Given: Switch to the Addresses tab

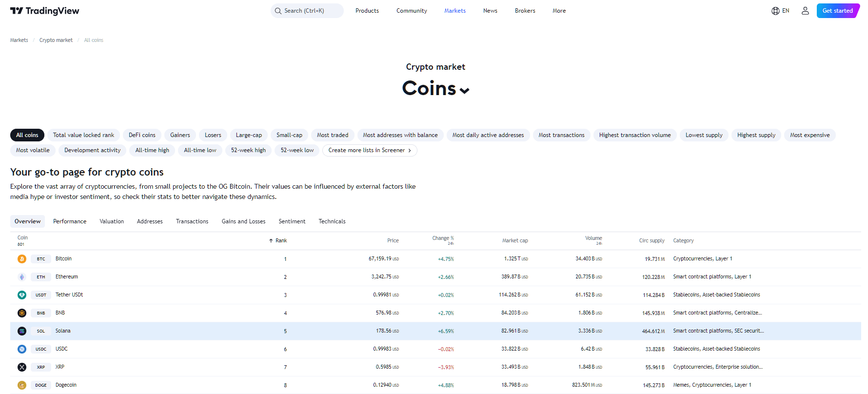Looking at the screenshot, I should pos(150,221).
